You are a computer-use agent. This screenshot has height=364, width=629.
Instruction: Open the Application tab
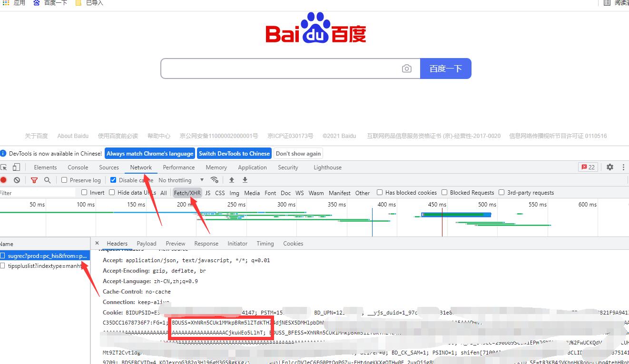point(252,167)
